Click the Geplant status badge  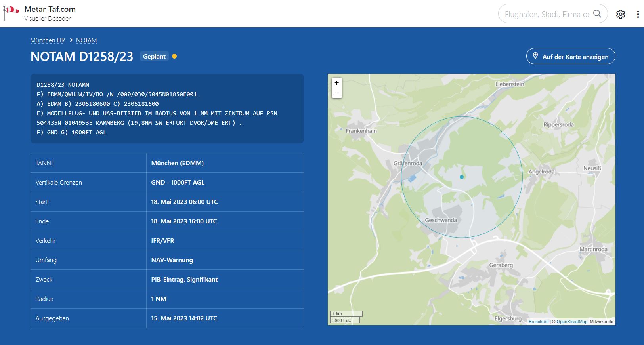point(154,57)
